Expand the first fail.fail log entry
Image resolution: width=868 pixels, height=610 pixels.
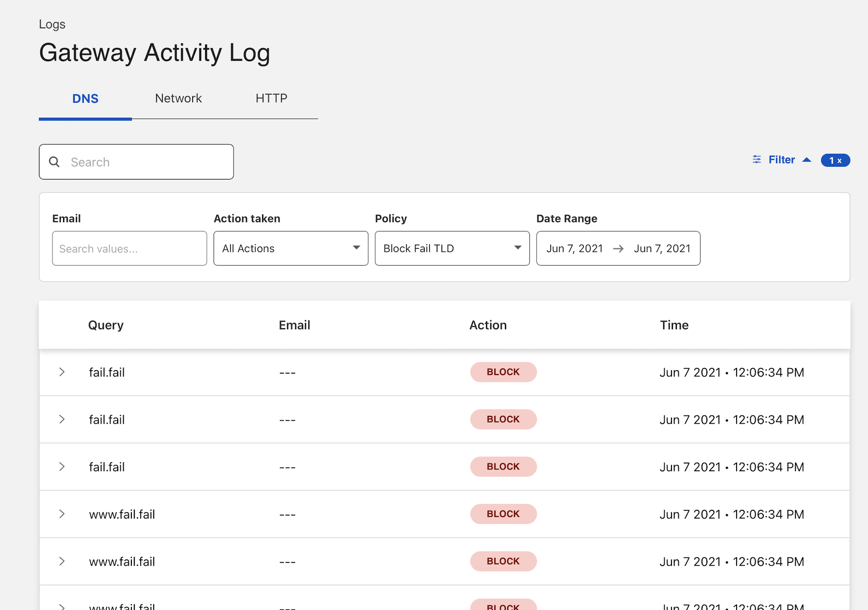point(62,372)
